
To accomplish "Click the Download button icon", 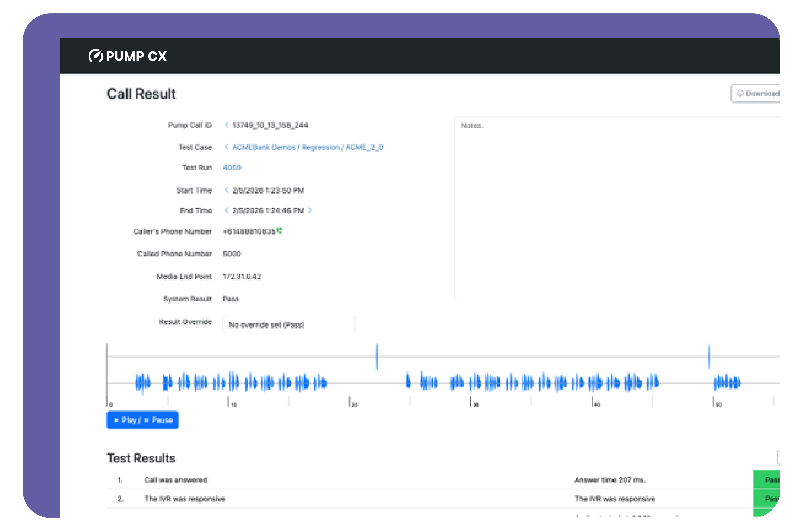I will [x=740, y=93].
